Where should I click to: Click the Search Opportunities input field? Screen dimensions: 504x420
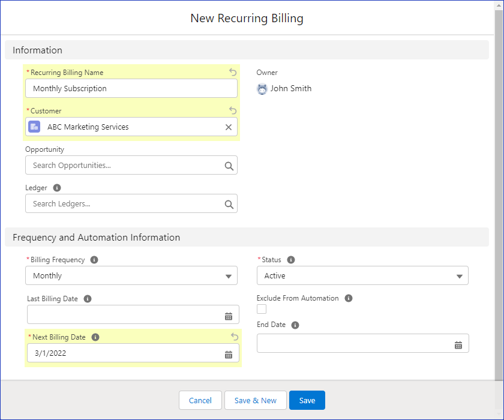[x=131, y=165]
